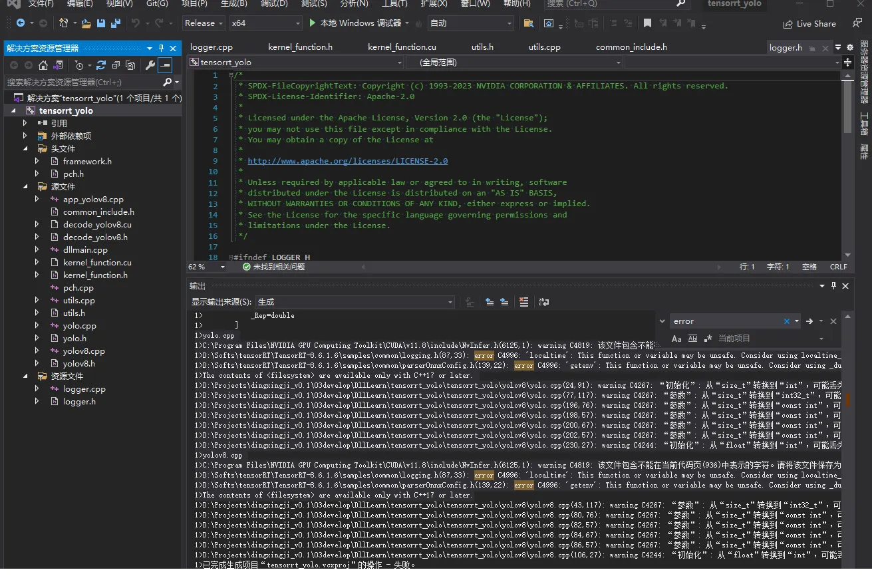Toggle match case Aa in find box

(x=676, y=339)
